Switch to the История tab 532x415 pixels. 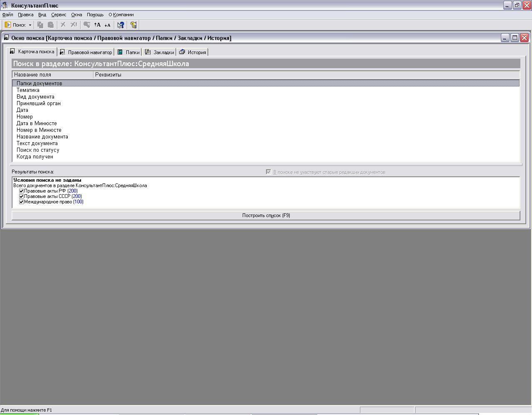[x=192, y=52]
